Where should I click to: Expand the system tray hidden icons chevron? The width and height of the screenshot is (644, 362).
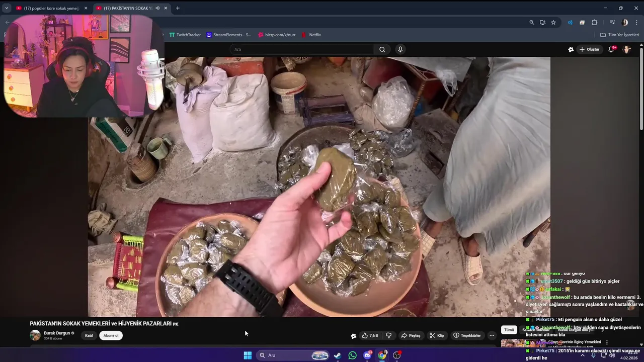coord(583,355)
